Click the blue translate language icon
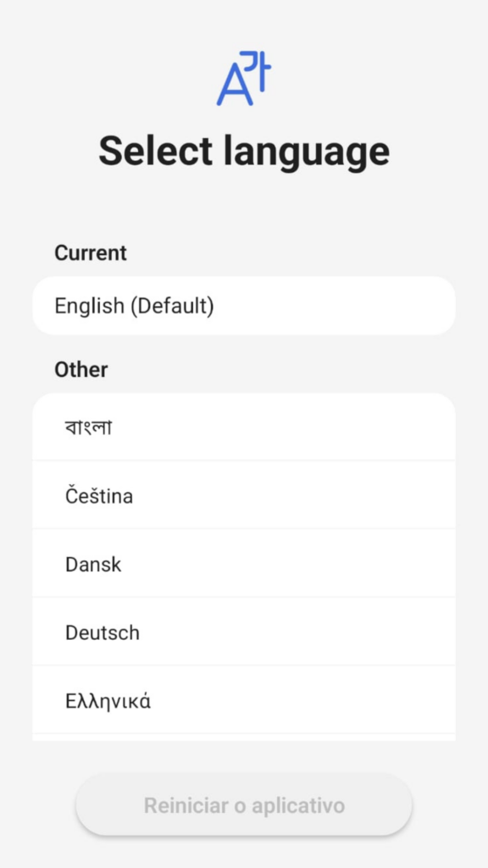This screenshot has width=488, height=868. [244, 78]
